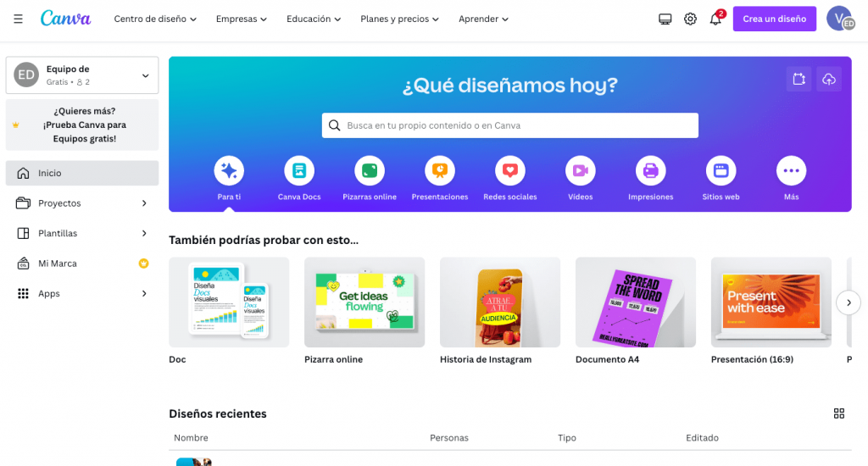Click the Documento A4 label

(x=607, y=360)
